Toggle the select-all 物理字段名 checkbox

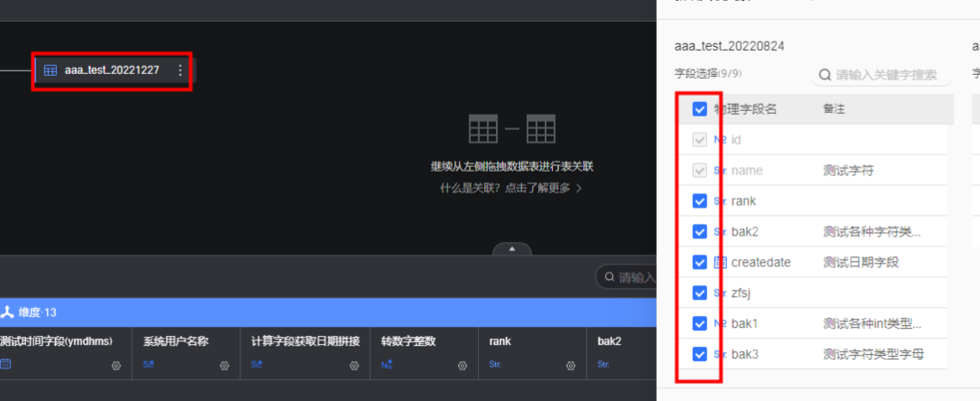tap(699, 109)
